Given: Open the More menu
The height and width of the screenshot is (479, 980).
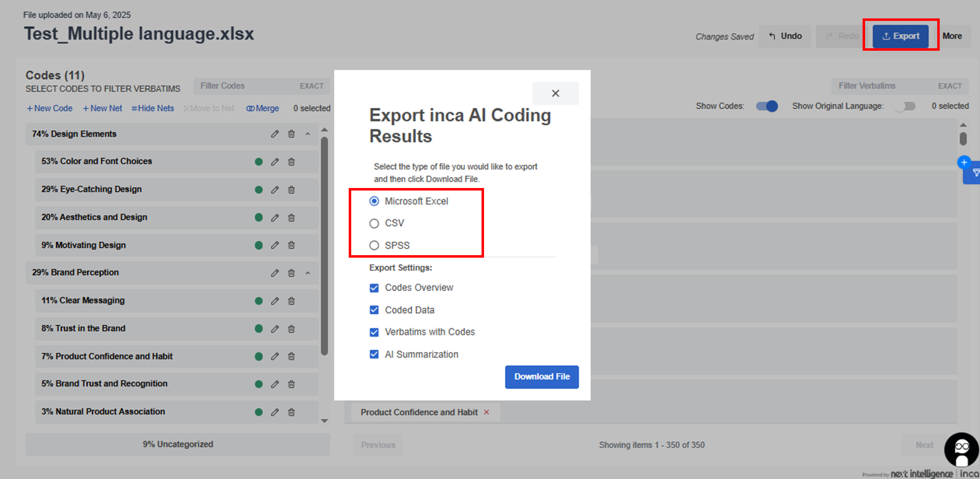Looking at the screenshot, I should click(952, 36).
